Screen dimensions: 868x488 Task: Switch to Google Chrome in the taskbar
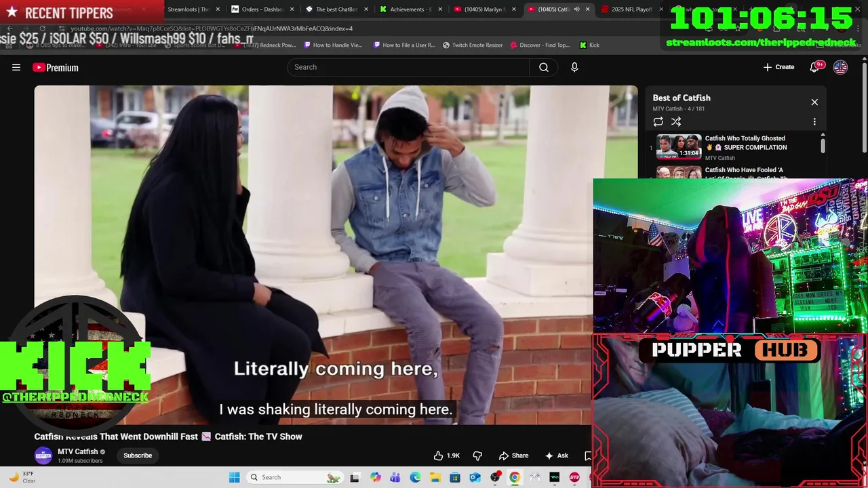tap(515, 477)
